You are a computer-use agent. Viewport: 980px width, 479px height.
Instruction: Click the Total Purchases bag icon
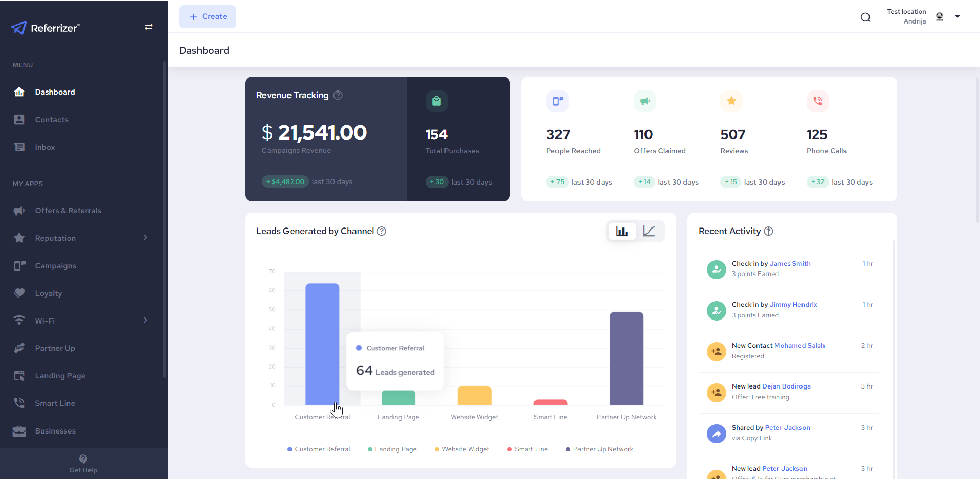click(437, 101)
